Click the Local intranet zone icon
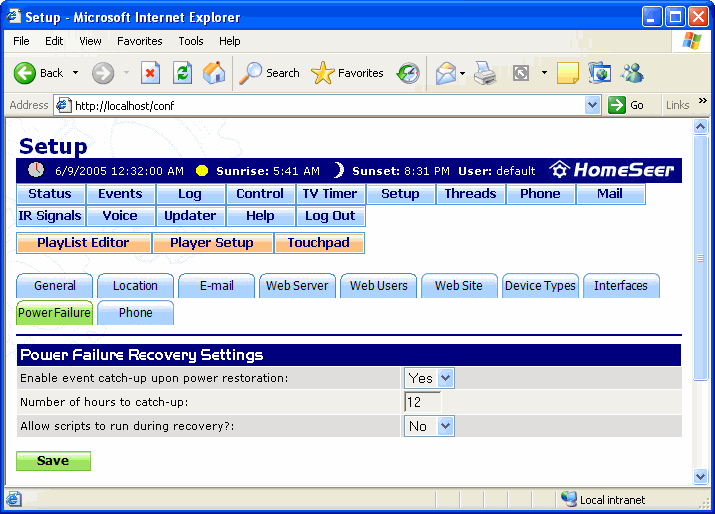The image size is (715, 514). click(x=569, y=499)
